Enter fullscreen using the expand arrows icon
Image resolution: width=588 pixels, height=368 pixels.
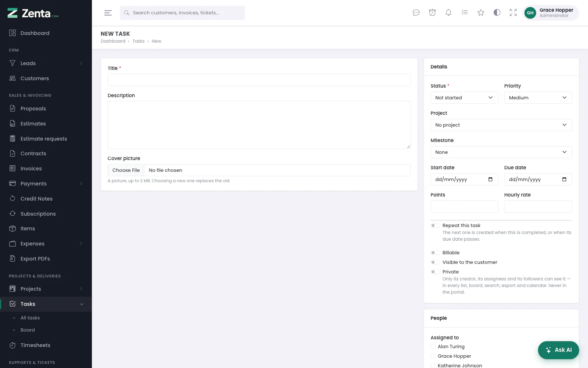tap(513, 13)
